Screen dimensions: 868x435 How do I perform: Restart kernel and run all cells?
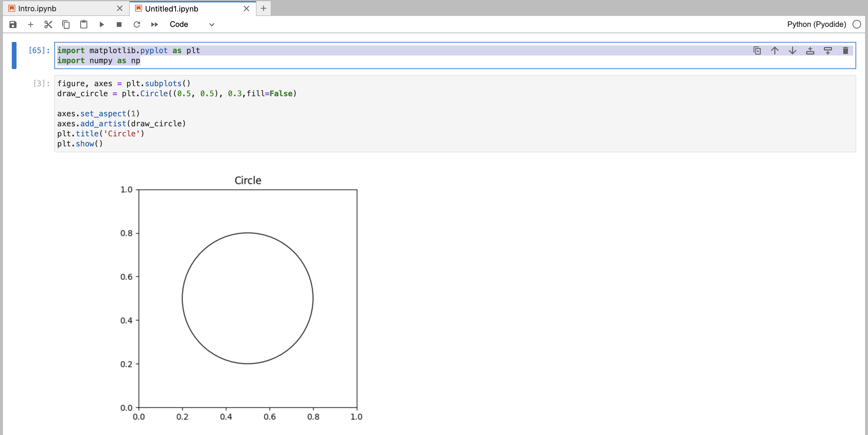(154, 24)
